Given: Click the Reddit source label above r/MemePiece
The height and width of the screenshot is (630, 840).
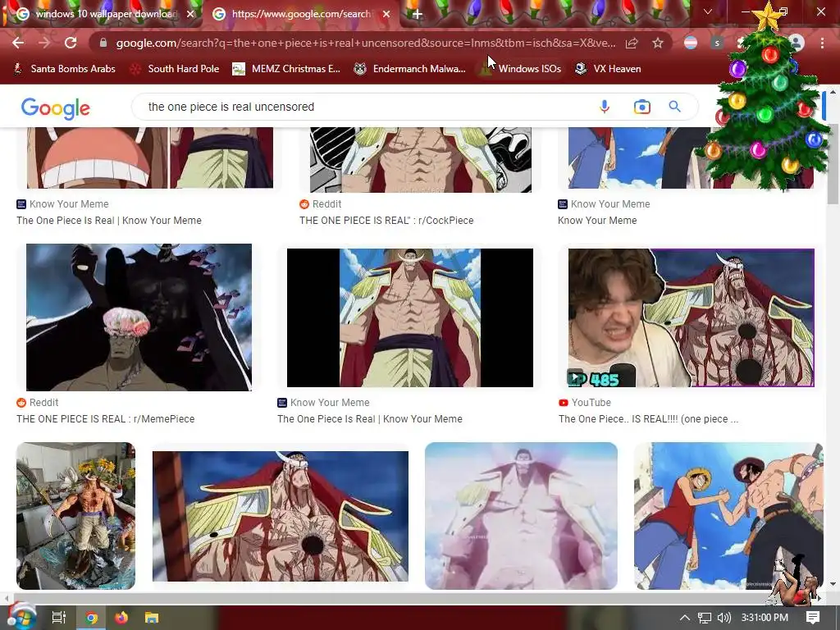Looking at the screenshot, I should [x=38, y=402].
